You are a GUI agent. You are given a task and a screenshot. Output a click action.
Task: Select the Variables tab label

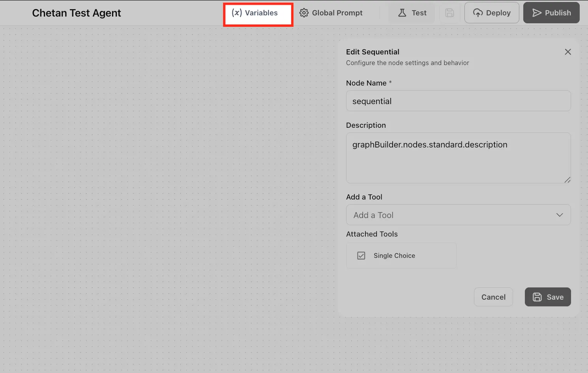point(261,13)
